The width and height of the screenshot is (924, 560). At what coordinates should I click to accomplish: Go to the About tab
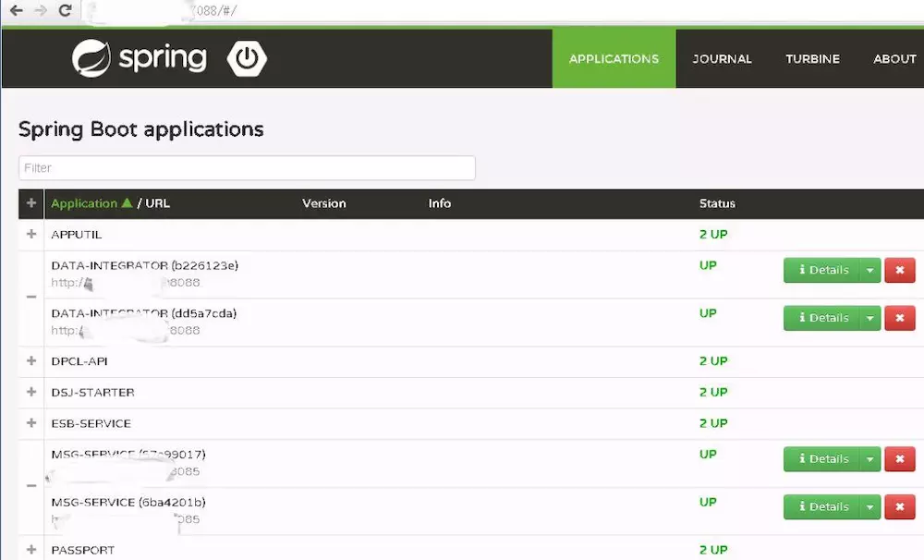tap(894, 58)
